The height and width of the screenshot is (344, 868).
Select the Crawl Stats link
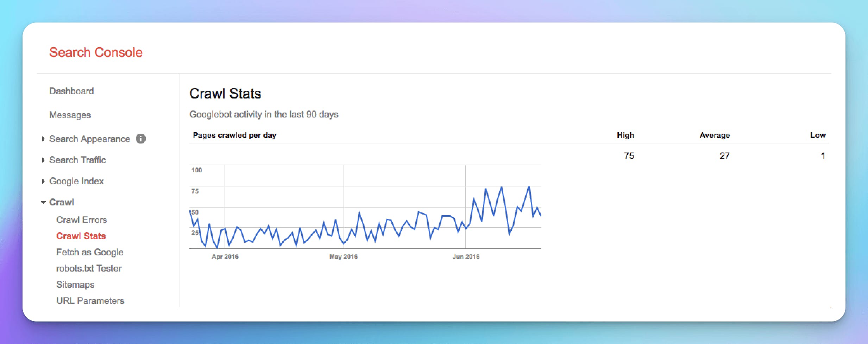(x=81, y=236)
